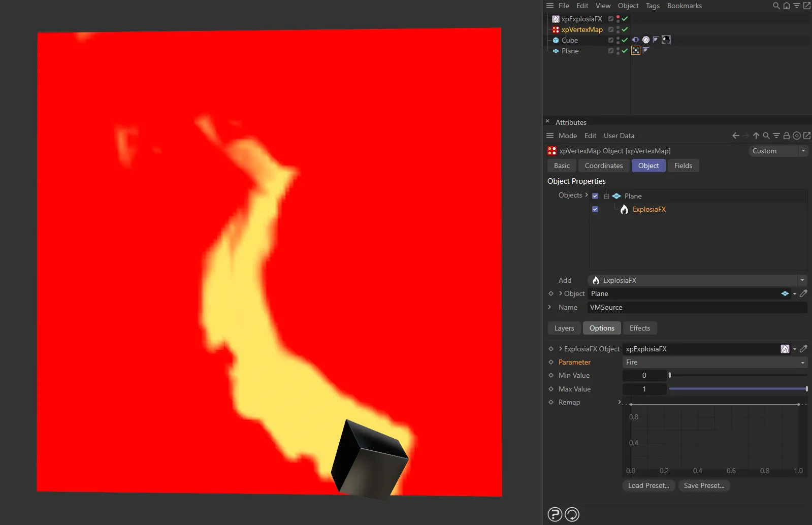Select the collider tag on Cube
This screenshot has width=812, height=525.
(636, 40)
